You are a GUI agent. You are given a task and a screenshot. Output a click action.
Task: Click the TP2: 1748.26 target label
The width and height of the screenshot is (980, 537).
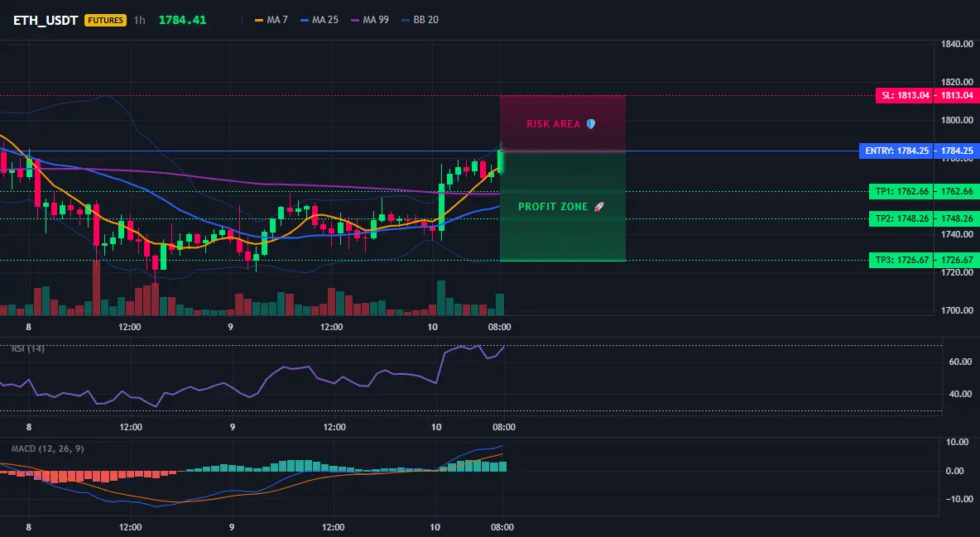(902, 218)
